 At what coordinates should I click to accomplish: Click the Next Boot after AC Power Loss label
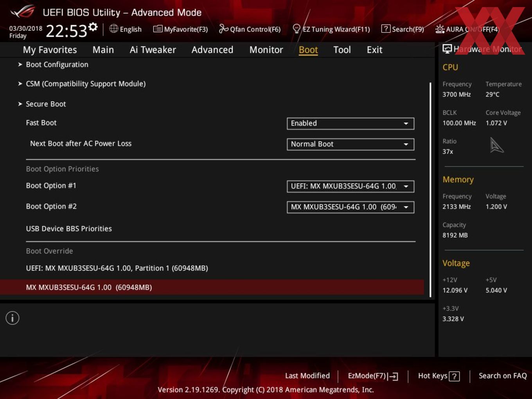[81, 144]
